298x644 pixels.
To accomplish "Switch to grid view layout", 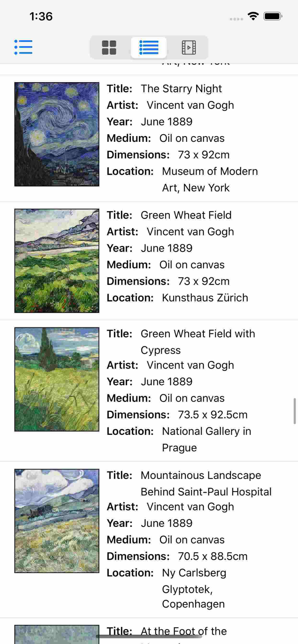I will pyautogui.click(x=109, y=47).
